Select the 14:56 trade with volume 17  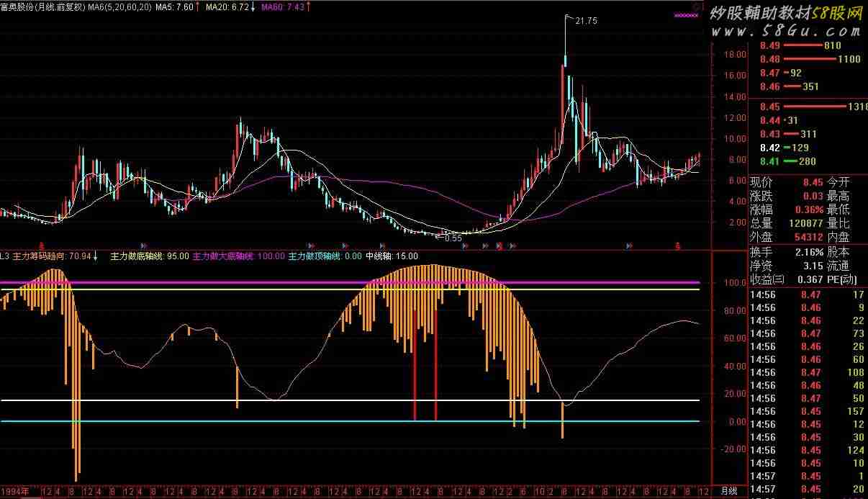[807, 295]
